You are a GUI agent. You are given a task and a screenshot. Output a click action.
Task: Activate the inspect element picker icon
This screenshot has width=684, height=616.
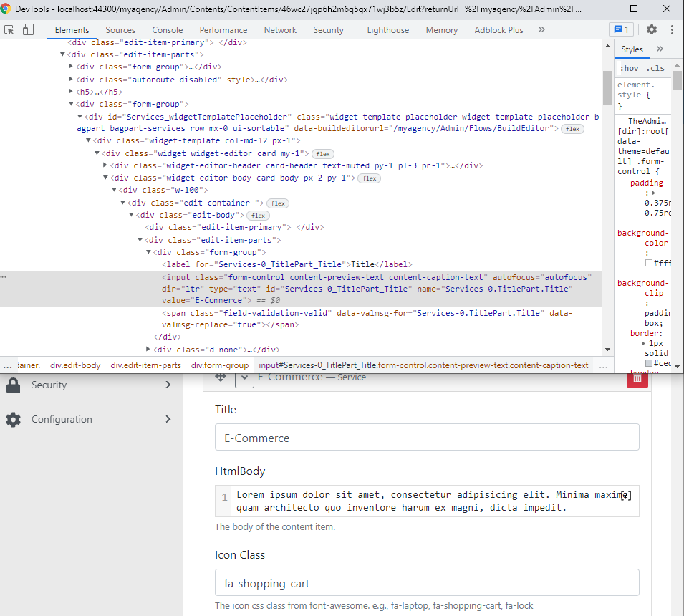(x=9, y=29)
